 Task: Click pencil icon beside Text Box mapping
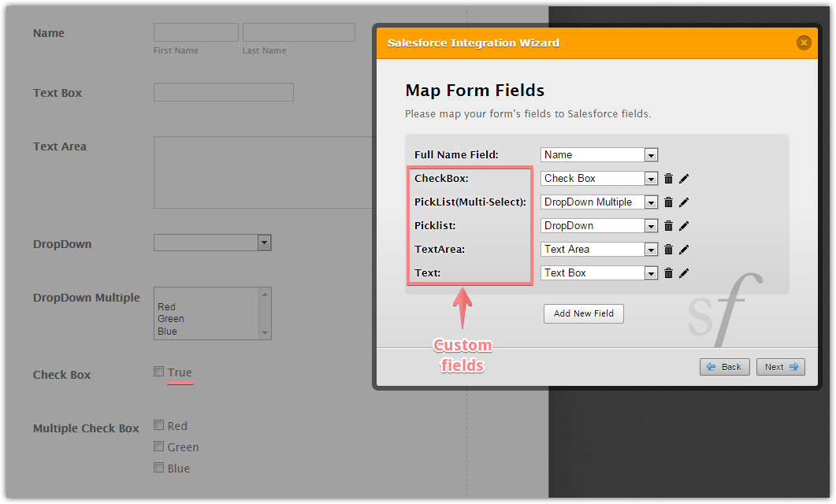pos(684,273)
